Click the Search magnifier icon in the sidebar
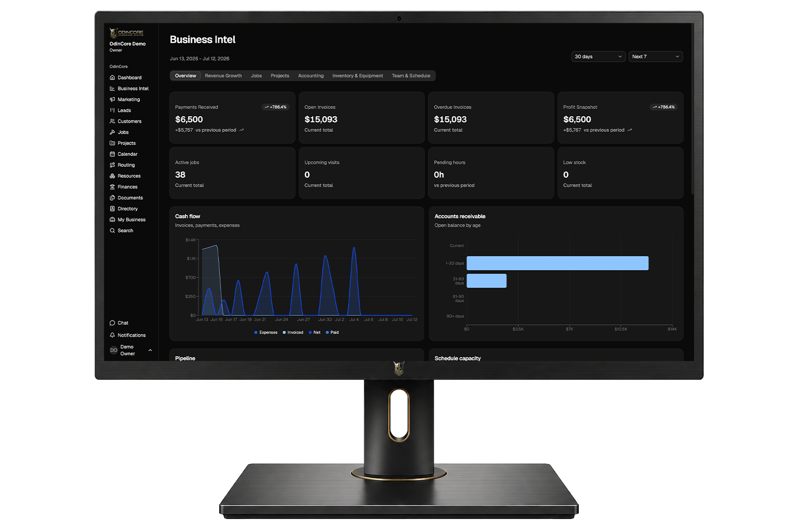This screenshot has width=798, height=532. pyautogui.click(x=112, y=230)
